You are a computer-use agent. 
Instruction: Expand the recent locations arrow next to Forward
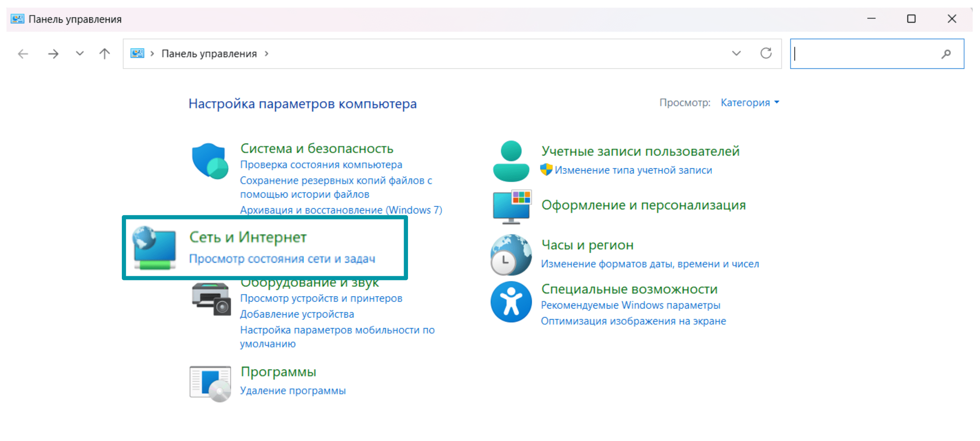79,54
